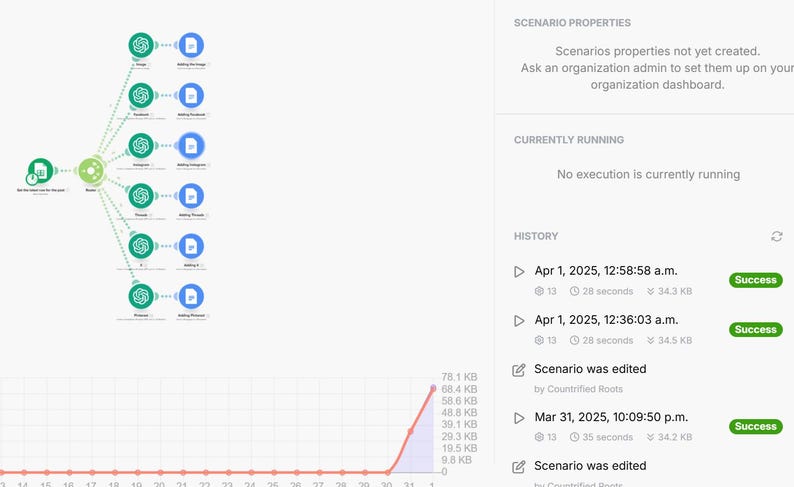Click data transfer icon beside 34.3 KB
Viewport: 794px width, 487px height.
tap(650, 291)
